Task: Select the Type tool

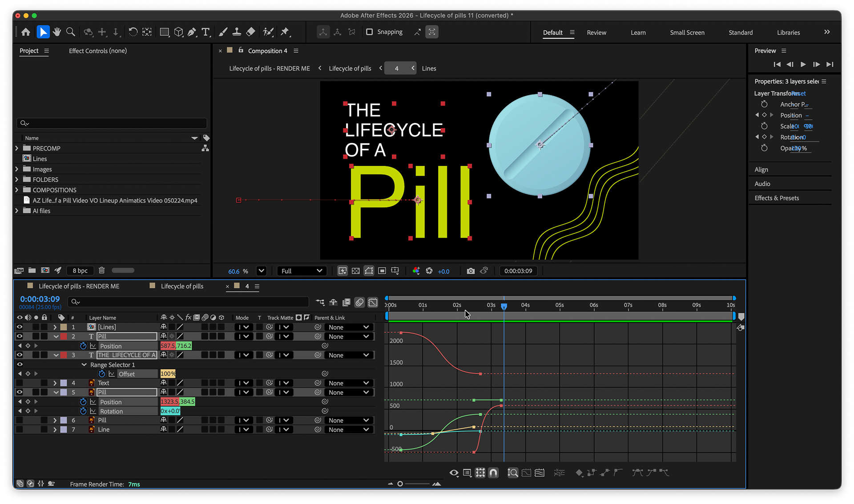Action: (205, 32)
